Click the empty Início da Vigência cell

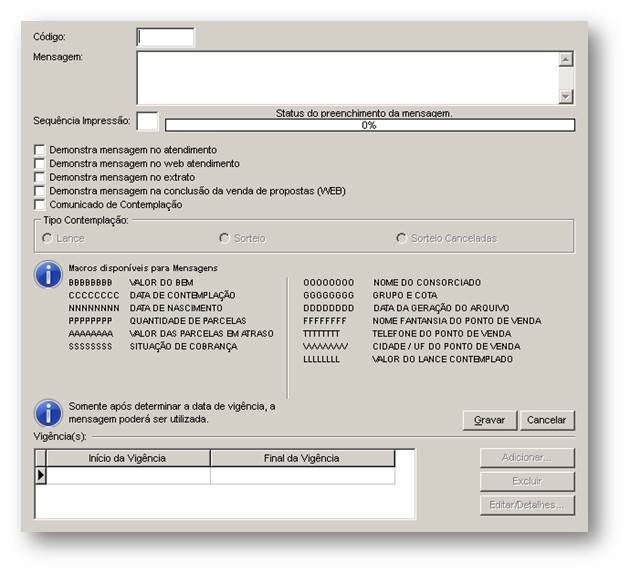(128, 475)
